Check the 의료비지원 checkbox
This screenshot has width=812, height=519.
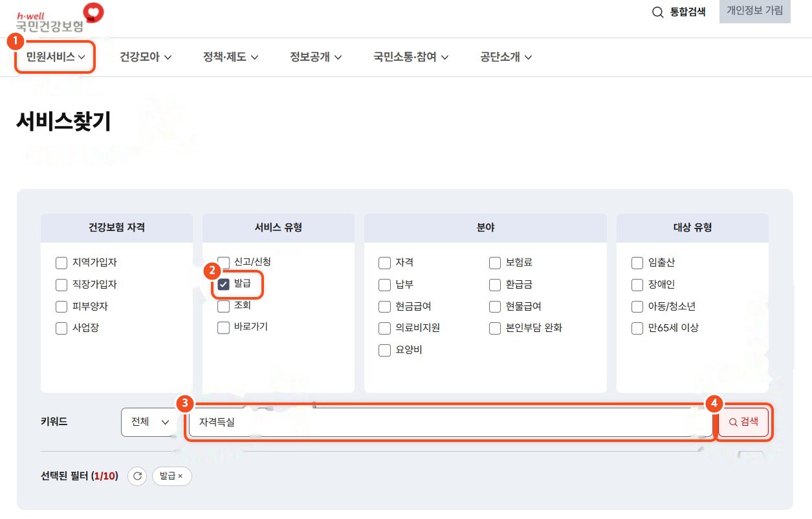tap(384, 328)
